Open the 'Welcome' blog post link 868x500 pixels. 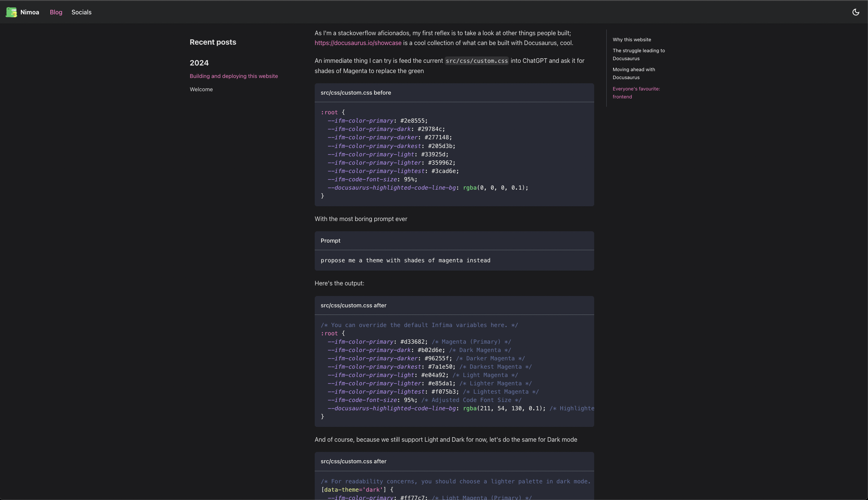coord(201,89)
